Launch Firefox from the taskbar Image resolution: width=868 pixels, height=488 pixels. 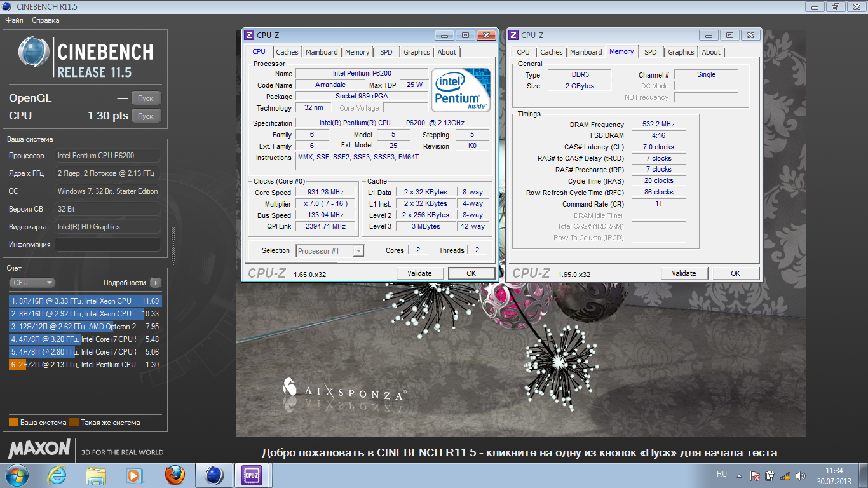174,475
